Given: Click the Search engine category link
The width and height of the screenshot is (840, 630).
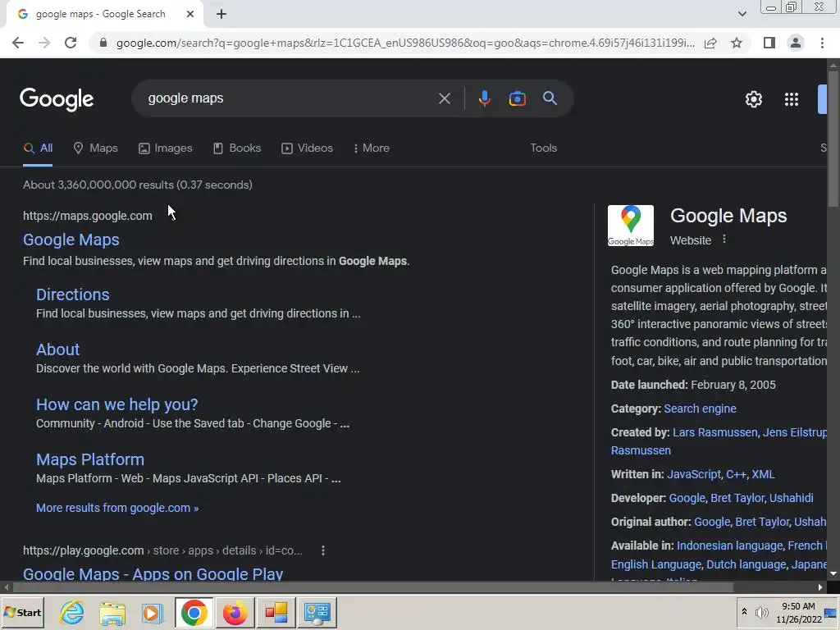Looking at the screenshot, I should click(700, 409).
